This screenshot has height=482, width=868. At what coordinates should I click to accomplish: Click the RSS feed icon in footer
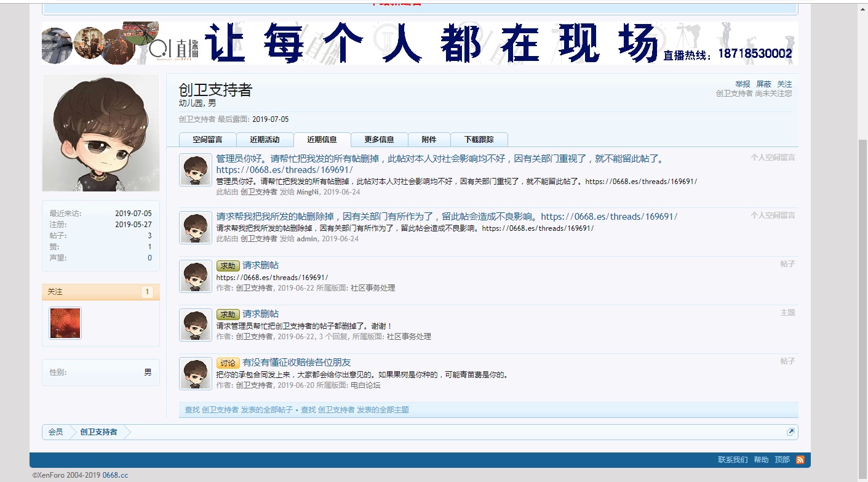[800, 460]
